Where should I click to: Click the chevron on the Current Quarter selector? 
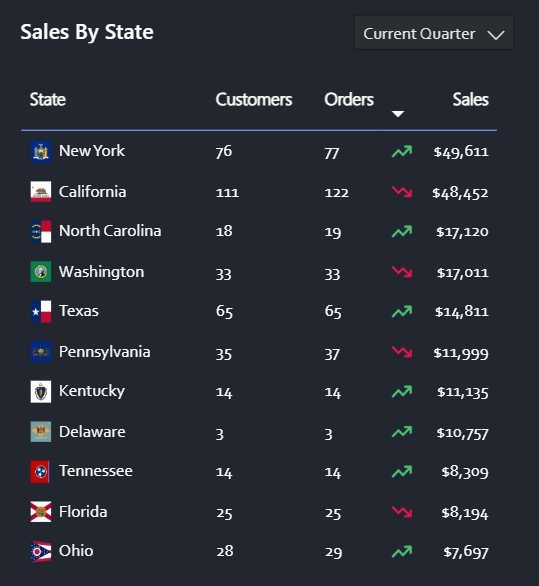point(496,35)
